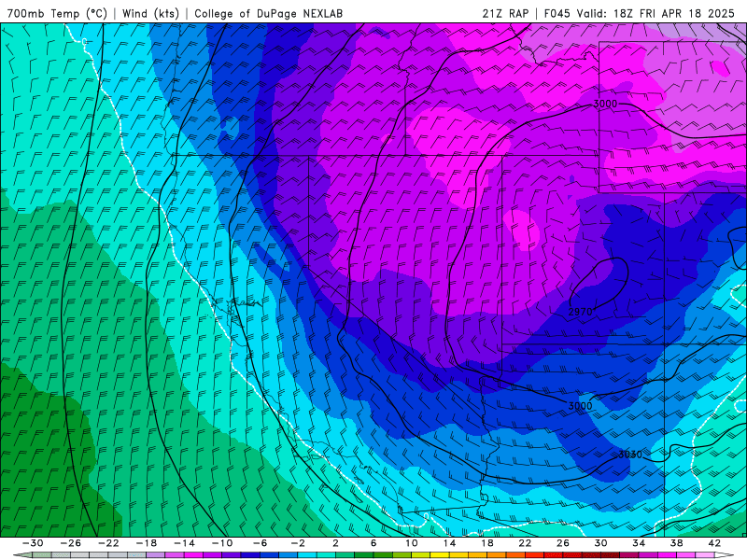Click the '700mb Temp (°C)' title text
The width and height of the screenshot is (747, 560).
tap(58, 13)
